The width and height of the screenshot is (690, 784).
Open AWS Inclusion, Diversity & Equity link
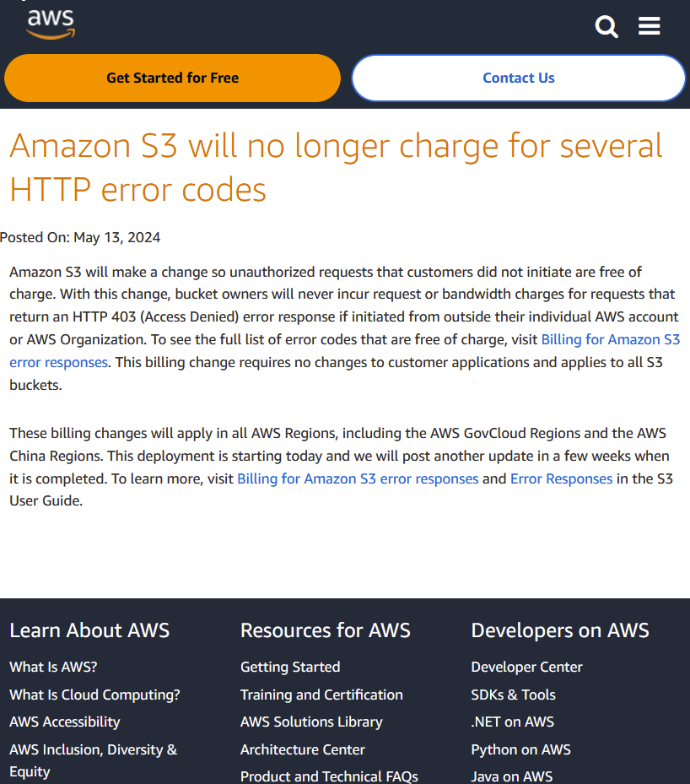coord(93,749)
